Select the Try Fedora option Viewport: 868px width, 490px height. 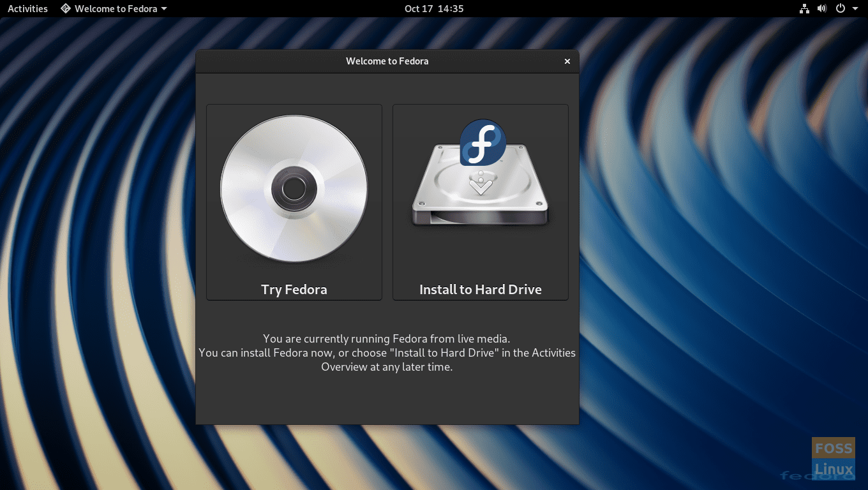[294, 289]
